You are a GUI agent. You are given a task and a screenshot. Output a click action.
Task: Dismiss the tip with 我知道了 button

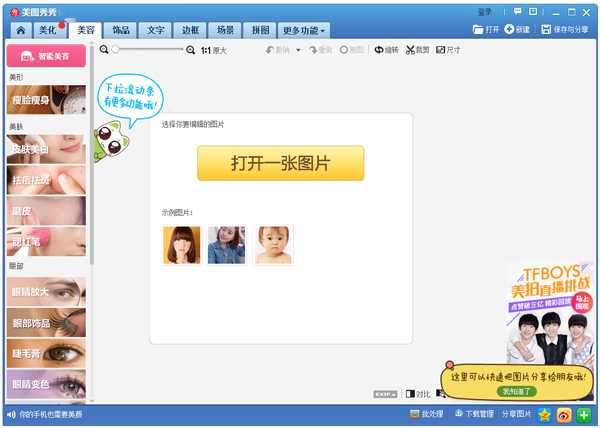click(x=516, y=390)
